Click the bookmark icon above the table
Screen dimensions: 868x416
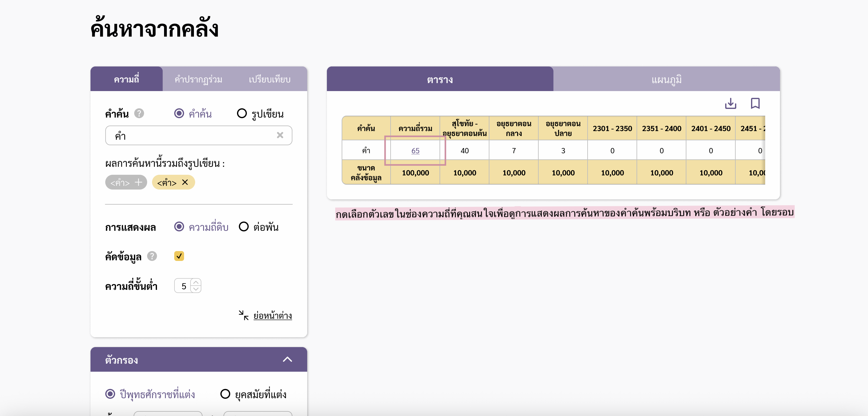click(755, 103)
